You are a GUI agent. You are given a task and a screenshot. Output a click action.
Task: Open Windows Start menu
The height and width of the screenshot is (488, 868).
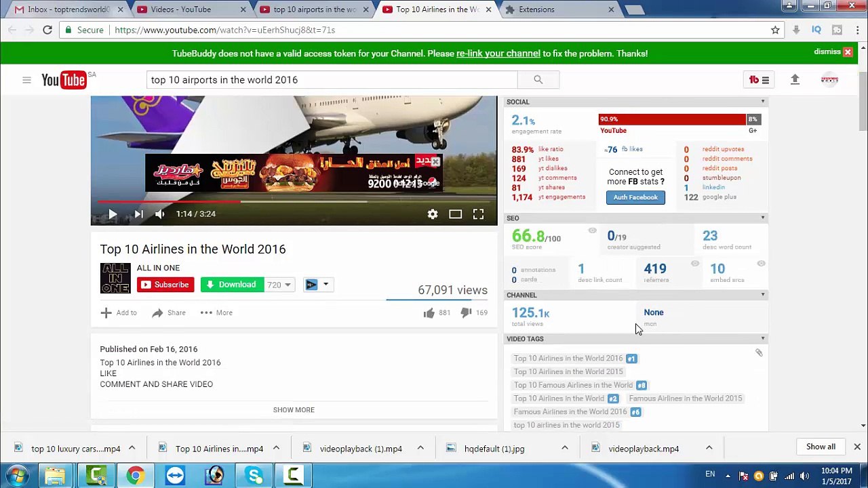[17, 475]
